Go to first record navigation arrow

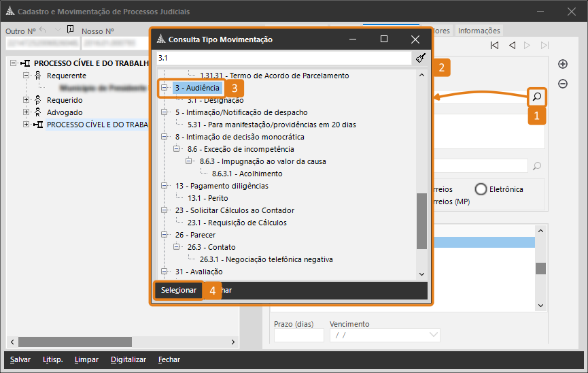(494, 46)
